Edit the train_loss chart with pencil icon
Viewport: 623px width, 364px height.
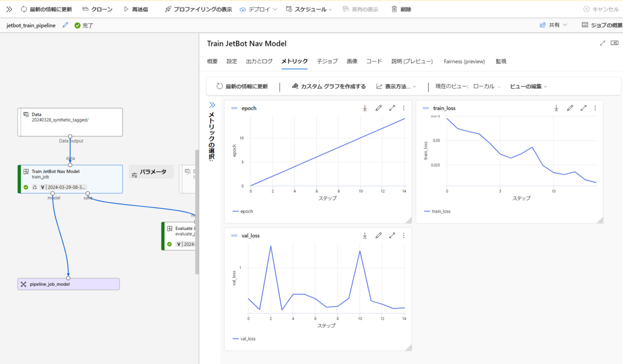570,108
